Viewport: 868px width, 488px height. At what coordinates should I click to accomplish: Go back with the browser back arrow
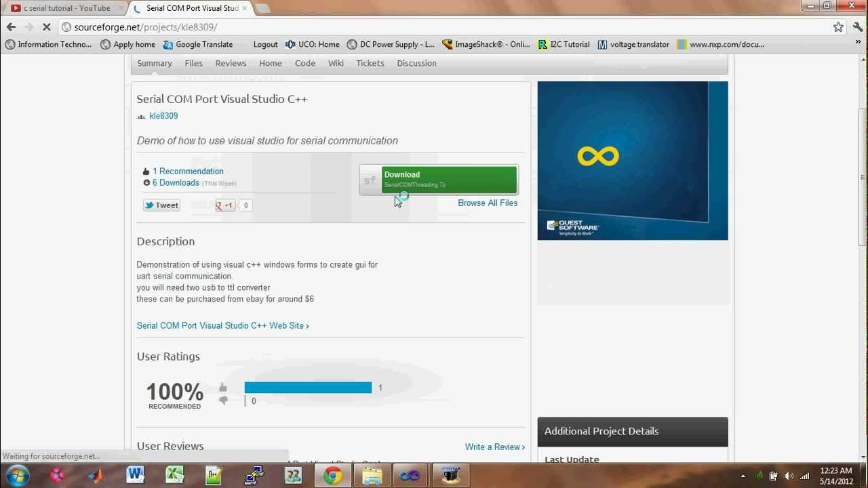click(x=11, y=27)
